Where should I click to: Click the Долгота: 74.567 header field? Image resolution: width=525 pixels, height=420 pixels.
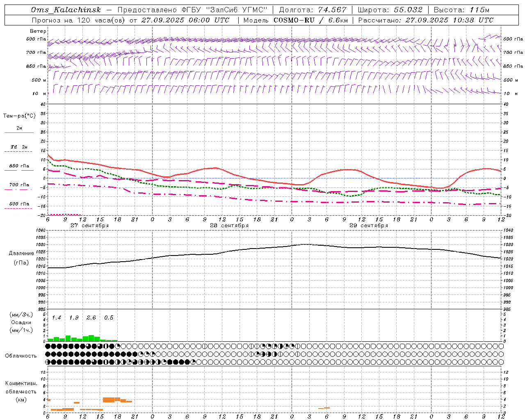pyautogui.click(x=313, y=10)
